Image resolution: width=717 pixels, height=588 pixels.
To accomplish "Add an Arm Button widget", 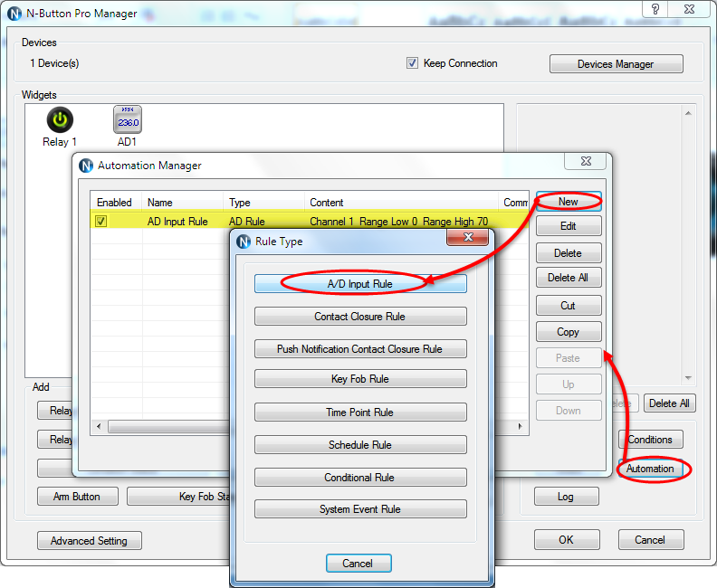I will [x=77, y=497].
